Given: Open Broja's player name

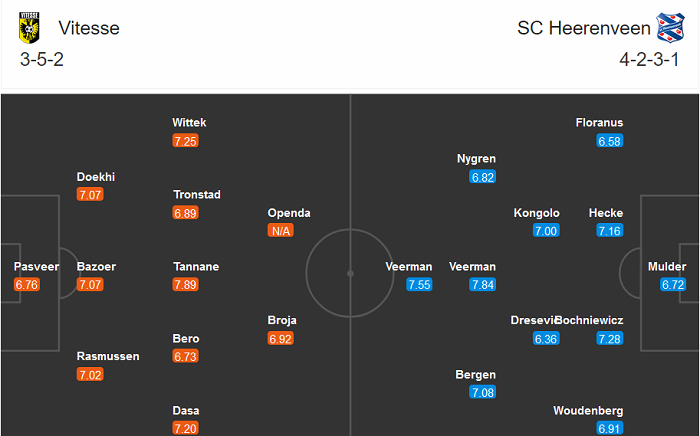Looking at the screenshot, I should [x=282, y=321].
